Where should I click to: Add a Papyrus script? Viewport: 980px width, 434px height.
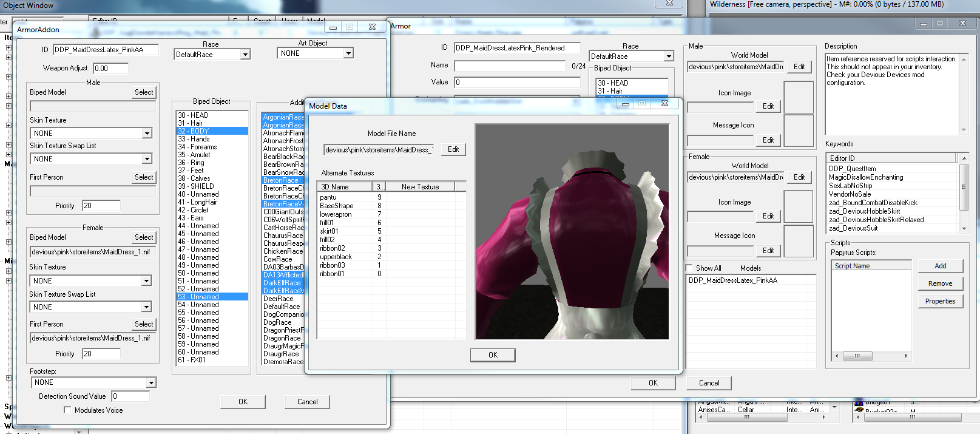tap(940, 266)
